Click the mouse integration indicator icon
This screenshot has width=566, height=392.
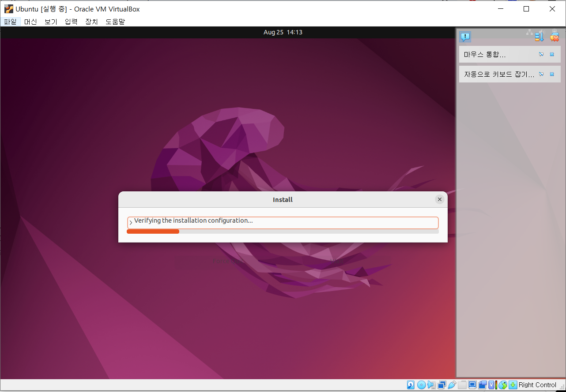(503, 385)
